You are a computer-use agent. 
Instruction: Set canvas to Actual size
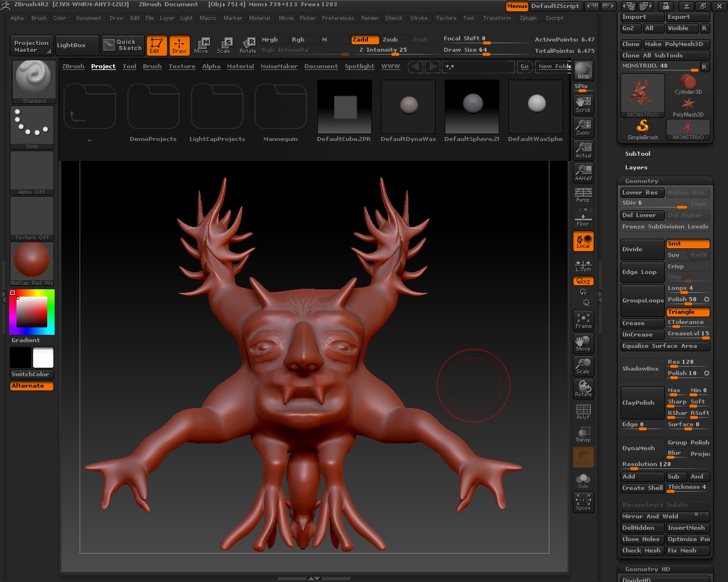pyautogui.click(x=583, y=149)
